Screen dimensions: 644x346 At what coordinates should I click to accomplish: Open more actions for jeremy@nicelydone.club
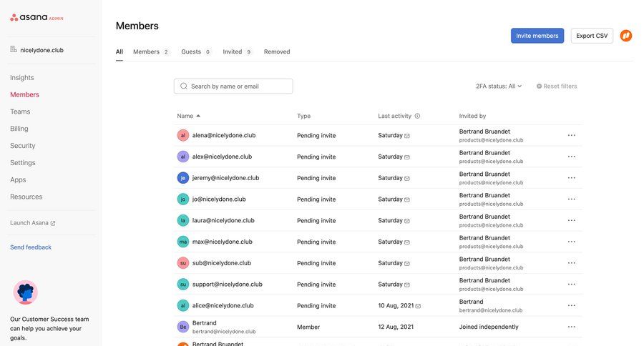coord(571,178)
